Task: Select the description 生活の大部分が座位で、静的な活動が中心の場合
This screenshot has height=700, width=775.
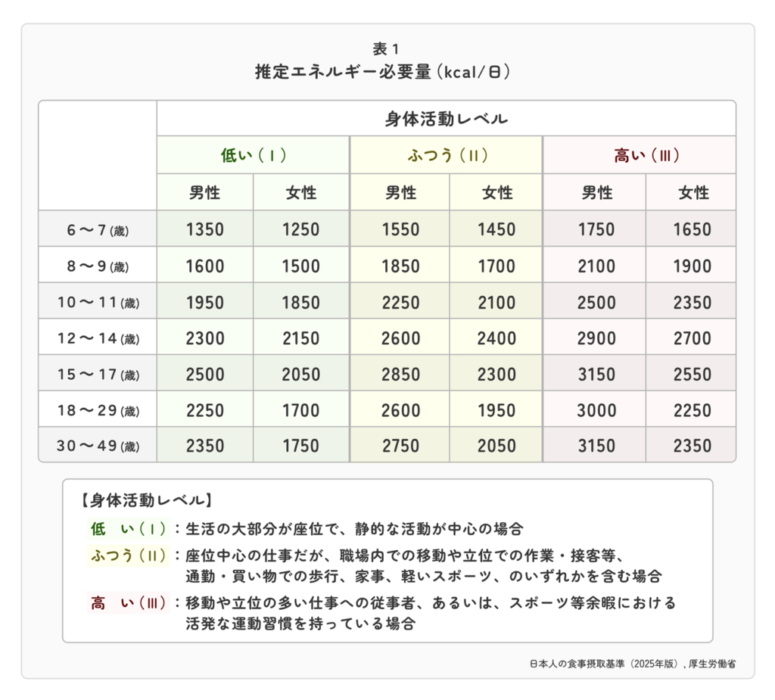Action: coord(354,529)
